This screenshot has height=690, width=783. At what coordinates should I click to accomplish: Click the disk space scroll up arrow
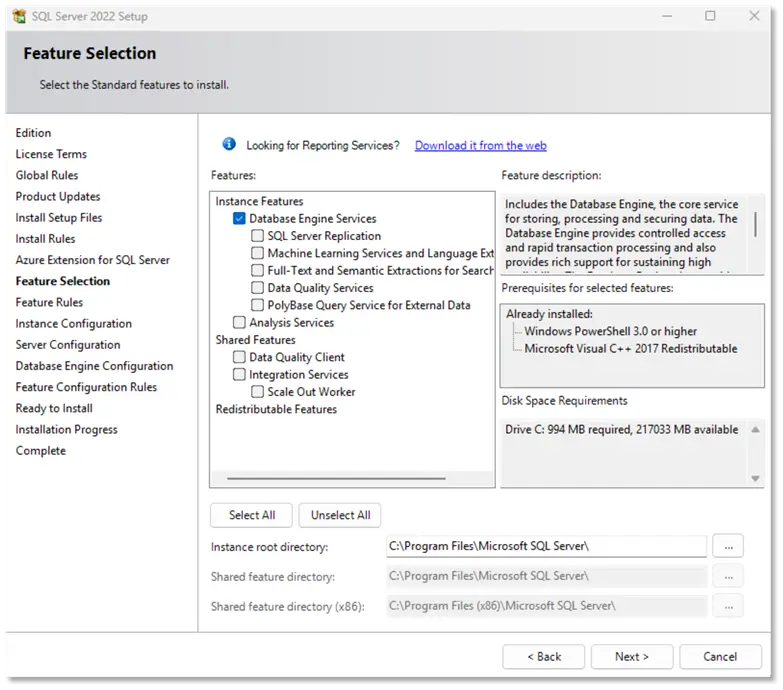point(756,430)
